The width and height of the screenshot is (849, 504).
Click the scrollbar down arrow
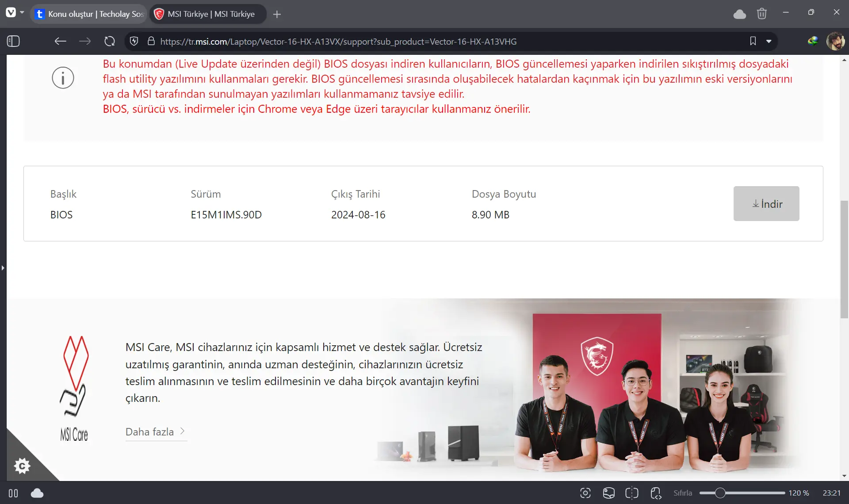click(x=845, y=476)
